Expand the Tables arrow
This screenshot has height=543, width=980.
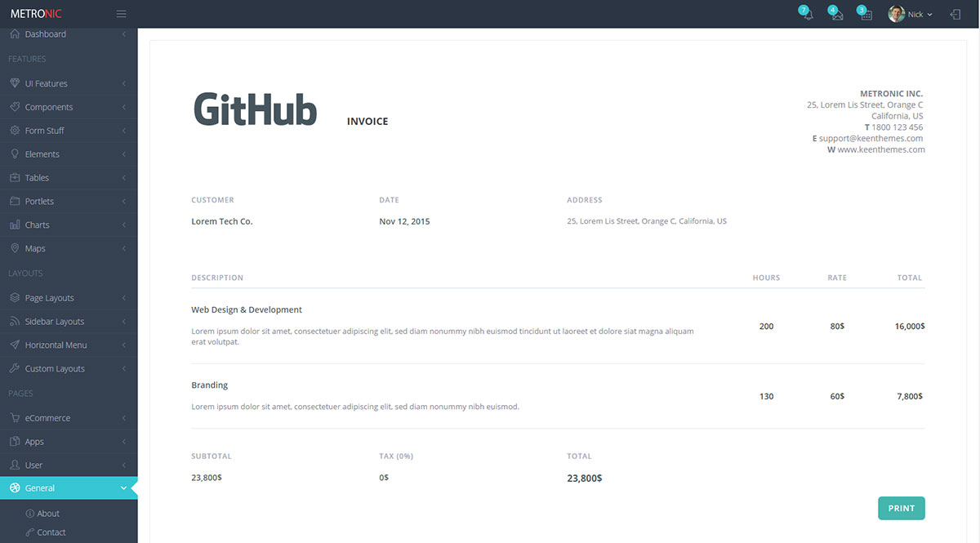click(x=123, y=177)
